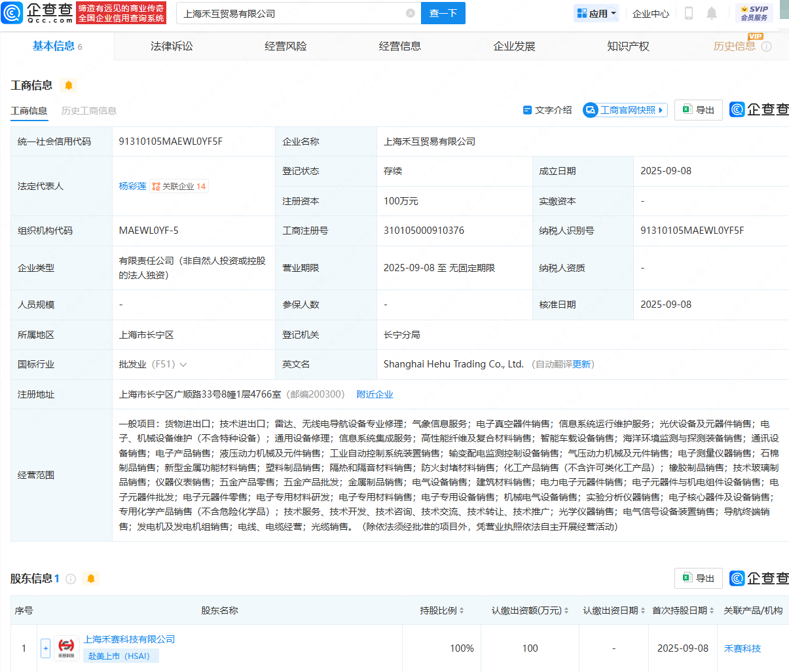The width and height of the screenshot is (789, 672).
Task: Click bell icon beside 股东信息 heading
Action: pyautogui.click(x=91, y=578)
